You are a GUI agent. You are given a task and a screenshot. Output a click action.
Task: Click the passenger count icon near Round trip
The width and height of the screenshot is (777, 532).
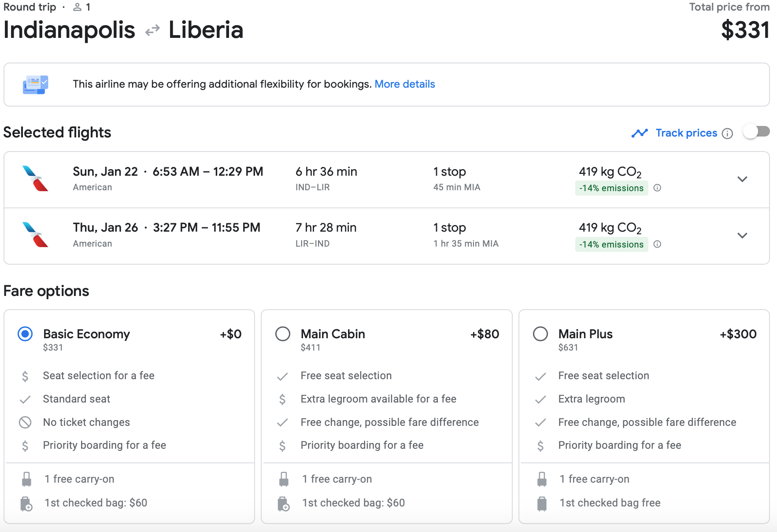[x=77, y=7]
